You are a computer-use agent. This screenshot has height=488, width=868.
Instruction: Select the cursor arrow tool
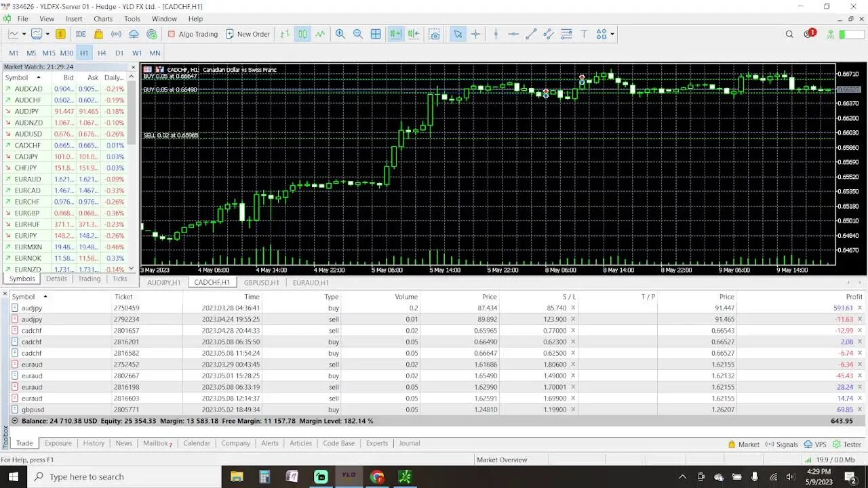pos(458,34)
